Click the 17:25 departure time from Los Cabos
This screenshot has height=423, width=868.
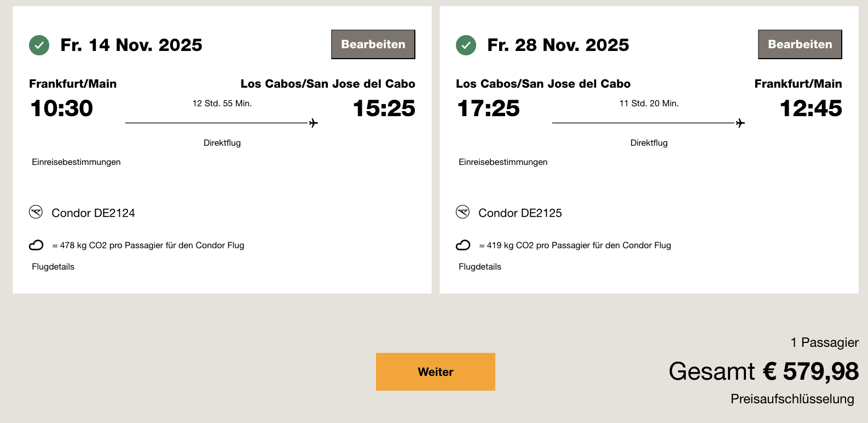tap(488, 108)
